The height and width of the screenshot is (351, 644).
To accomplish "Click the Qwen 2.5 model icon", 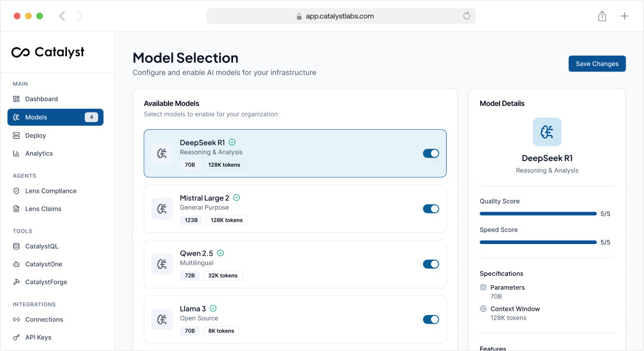I will click(x=162, y=265).
